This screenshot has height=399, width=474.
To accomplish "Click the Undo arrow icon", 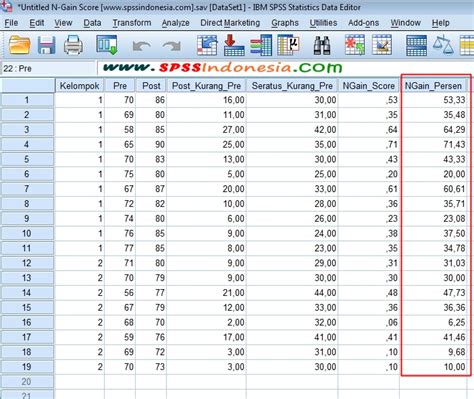I will point(141,46).
